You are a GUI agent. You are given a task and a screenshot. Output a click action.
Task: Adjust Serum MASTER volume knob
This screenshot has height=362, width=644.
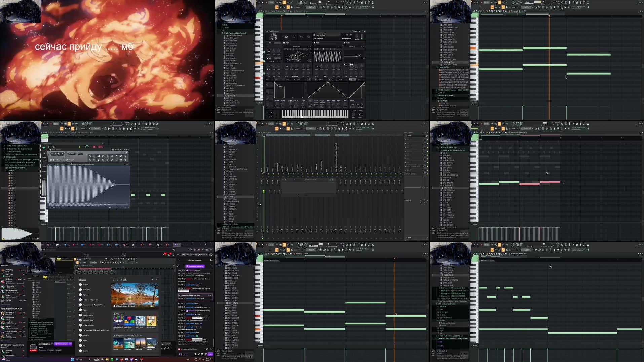[x=357, y=36]
